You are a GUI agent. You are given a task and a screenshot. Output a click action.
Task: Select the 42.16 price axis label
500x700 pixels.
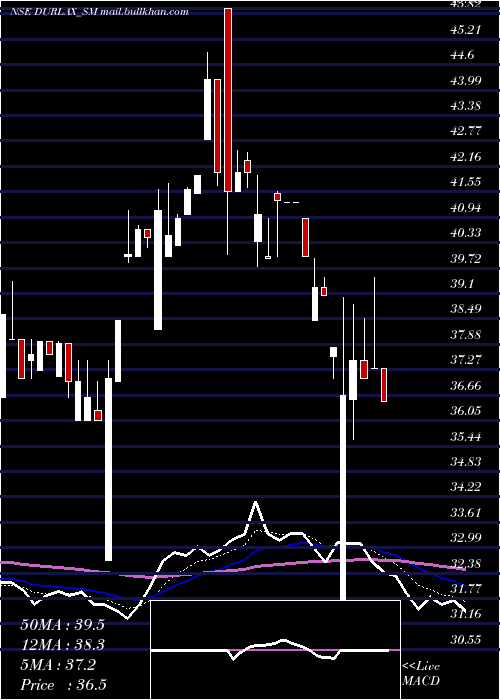(x=466, y=157)
